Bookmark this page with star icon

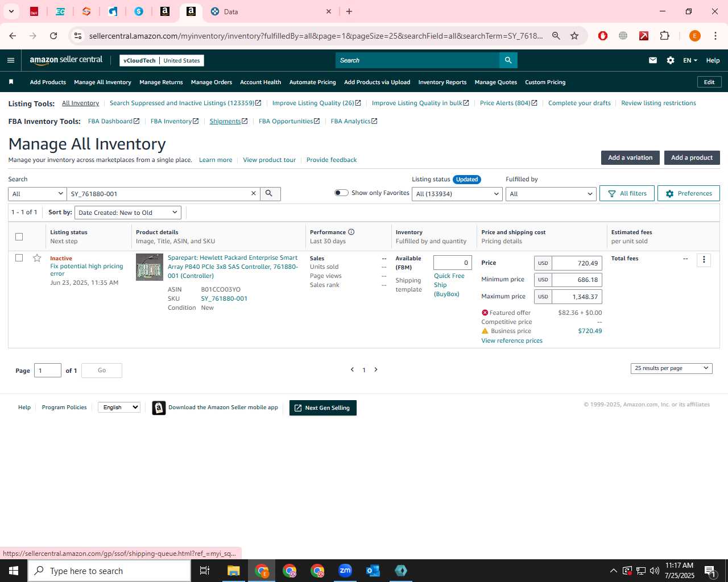click(574, 36)
